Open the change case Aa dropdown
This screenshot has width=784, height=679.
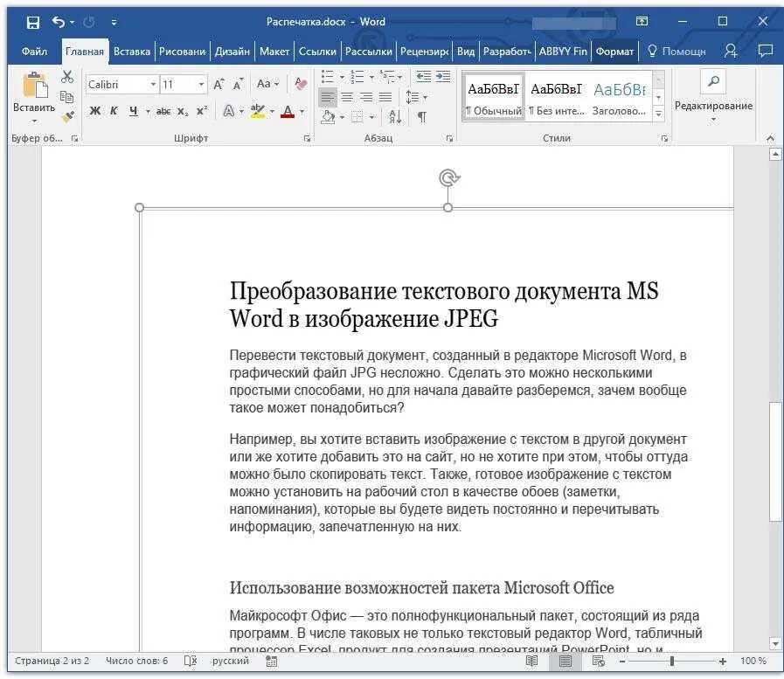click(267, 84)
